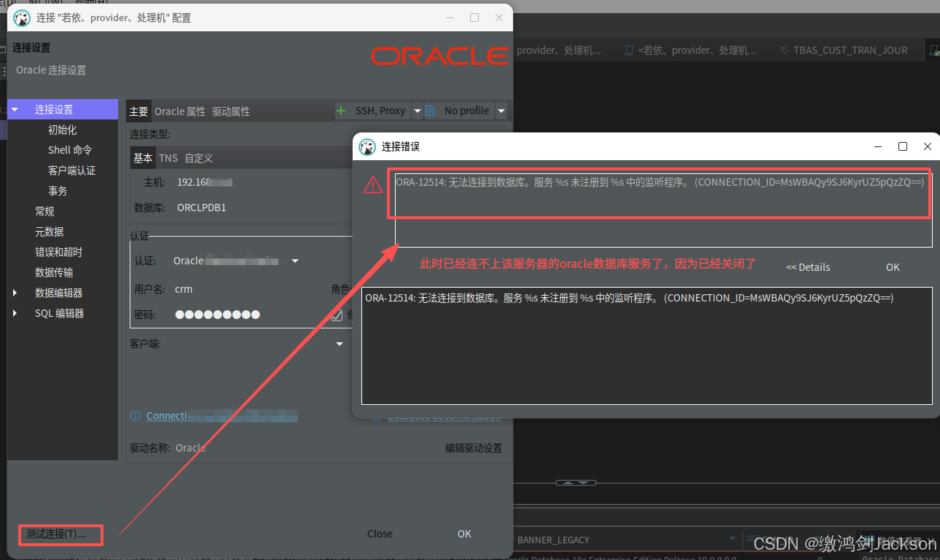Open the <若依、provider、处理机 editor tab in the background window
The height and width of the screenshot is (560, 940).
(691, 50)
